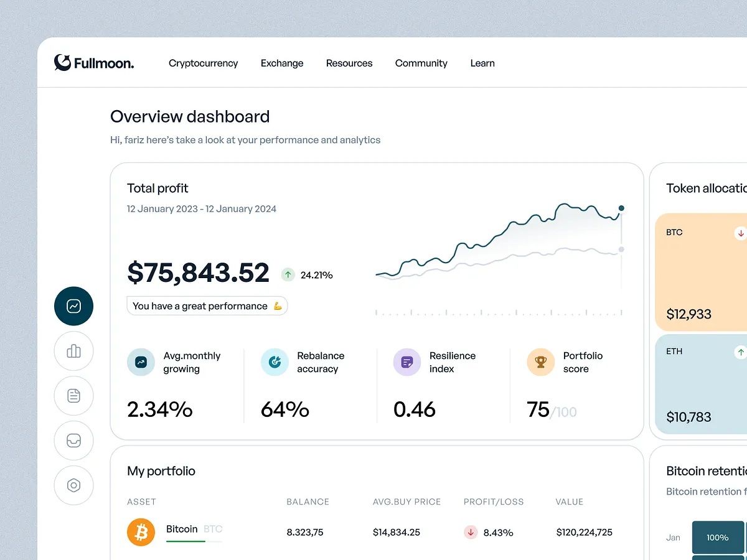Open settings via hexagon sidebar icon

click(x=73, y=485)
